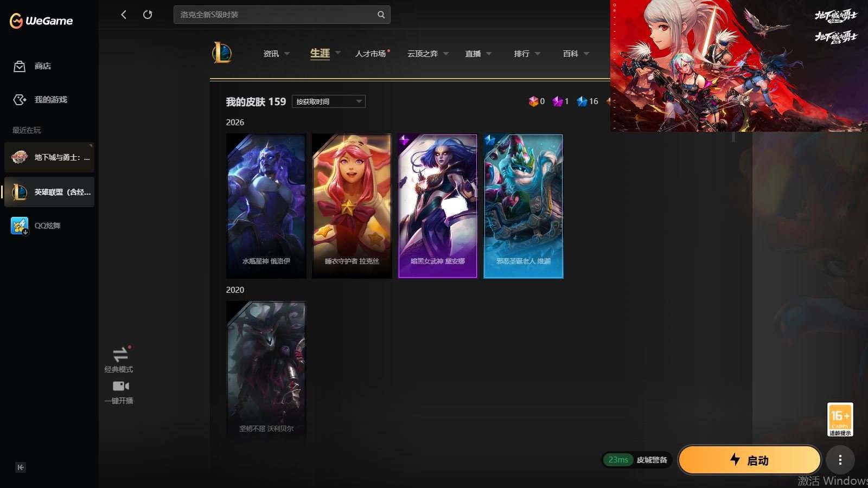Select the 皮城警备 server
The width and height of the screenshot is (868, 488).
tap(652, 460)
